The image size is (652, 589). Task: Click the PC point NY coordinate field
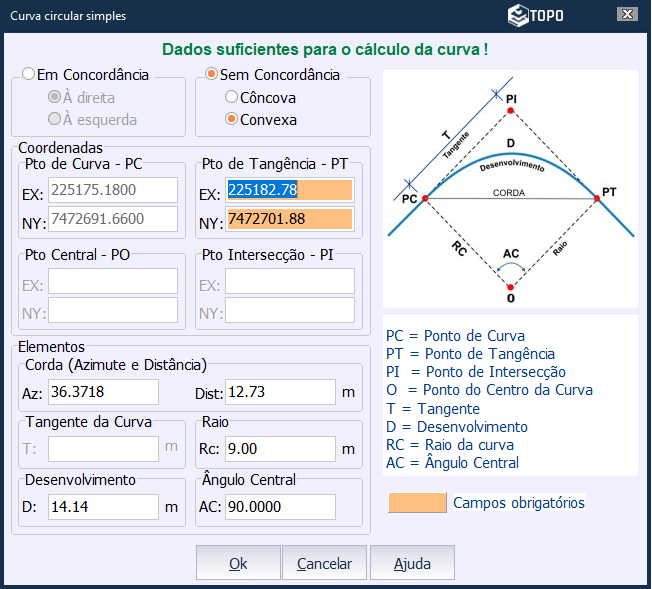(112, 219)
